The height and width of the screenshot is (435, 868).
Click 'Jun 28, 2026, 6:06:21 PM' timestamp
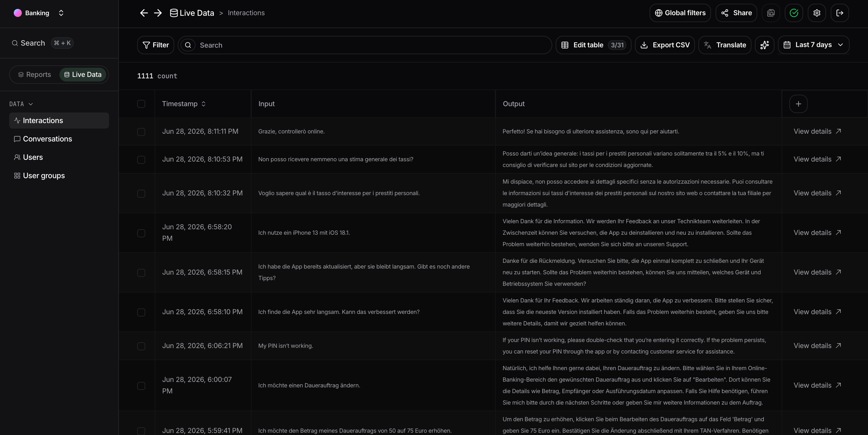click(202, 346)
